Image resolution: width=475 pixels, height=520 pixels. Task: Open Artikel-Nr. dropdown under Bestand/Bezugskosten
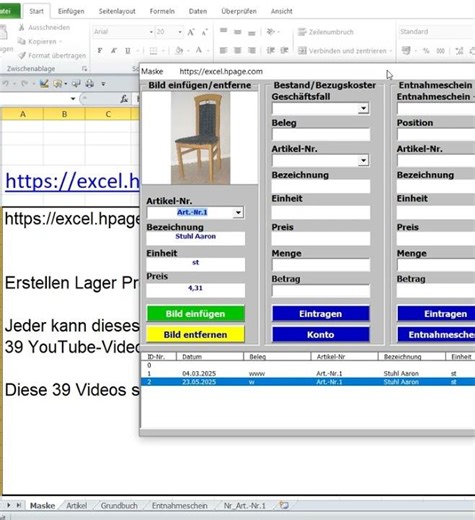tap(363, 161)
